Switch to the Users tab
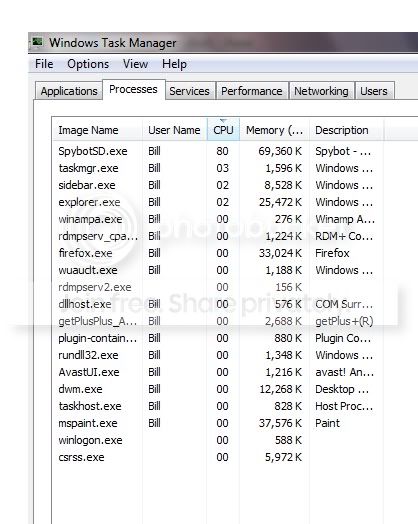The image size is (418, 524). point(374,91)
